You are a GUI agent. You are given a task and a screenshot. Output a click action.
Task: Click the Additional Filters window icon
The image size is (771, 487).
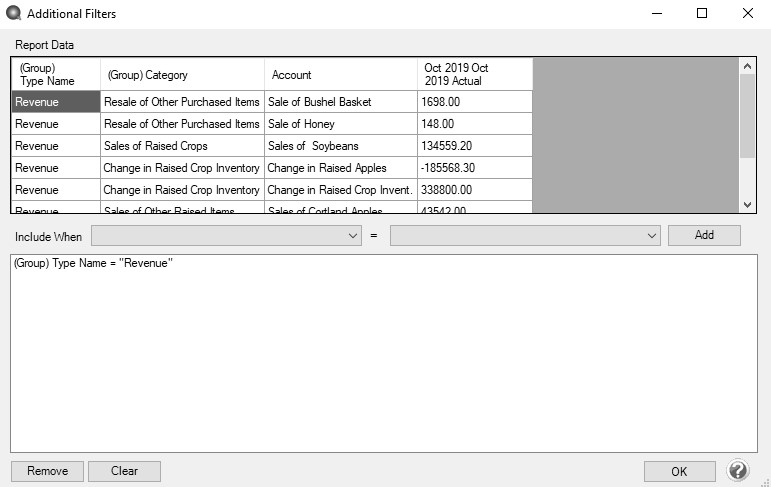[x=13, y=14]
